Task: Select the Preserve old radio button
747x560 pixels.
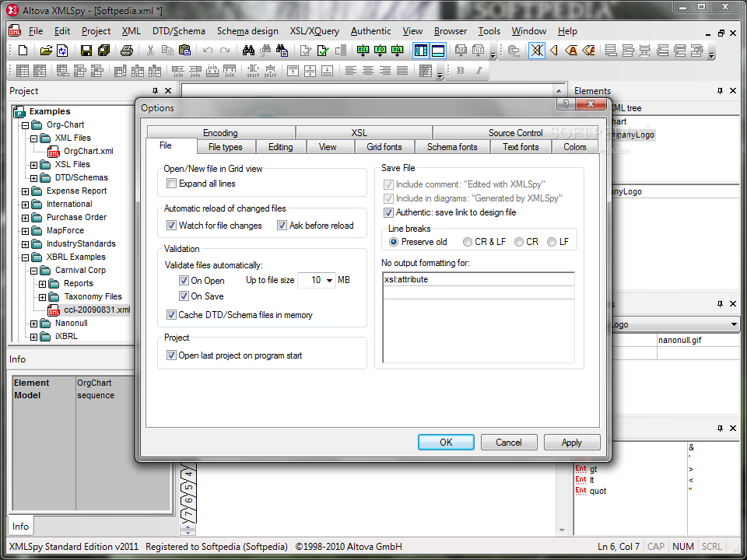Action: [394, 242]
